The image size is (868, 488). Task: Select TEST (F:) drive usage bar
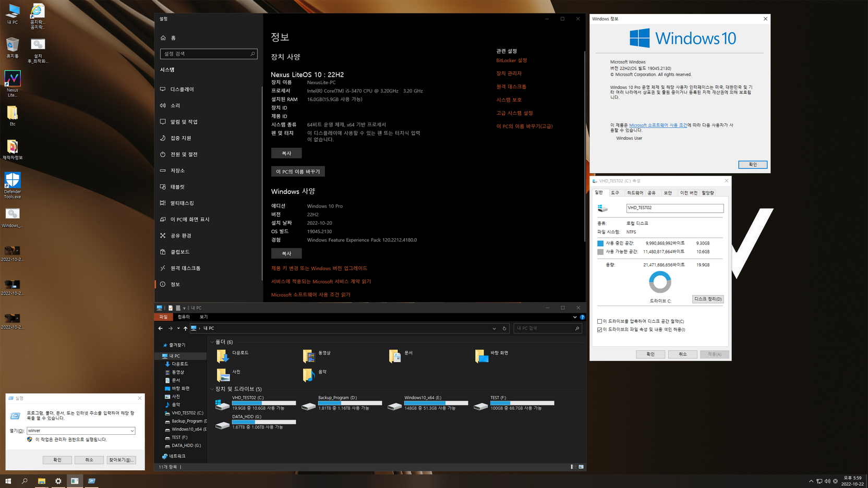click(x=522, y=403)
